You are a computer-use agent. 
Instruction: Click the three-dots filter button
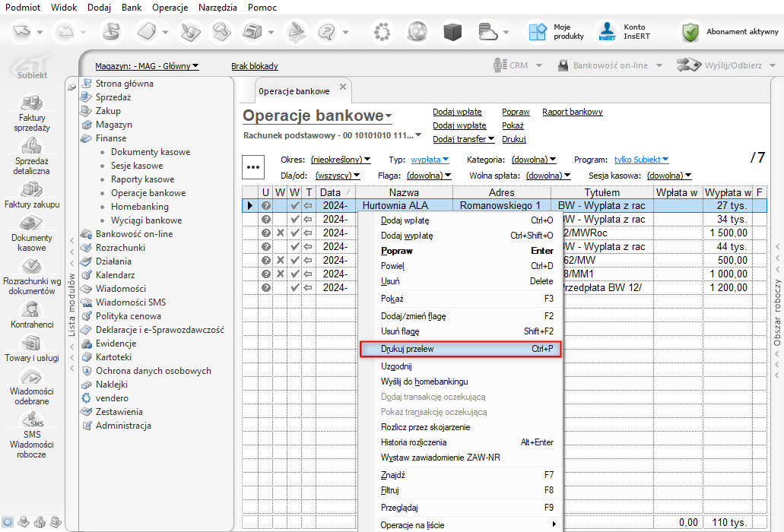253,167
